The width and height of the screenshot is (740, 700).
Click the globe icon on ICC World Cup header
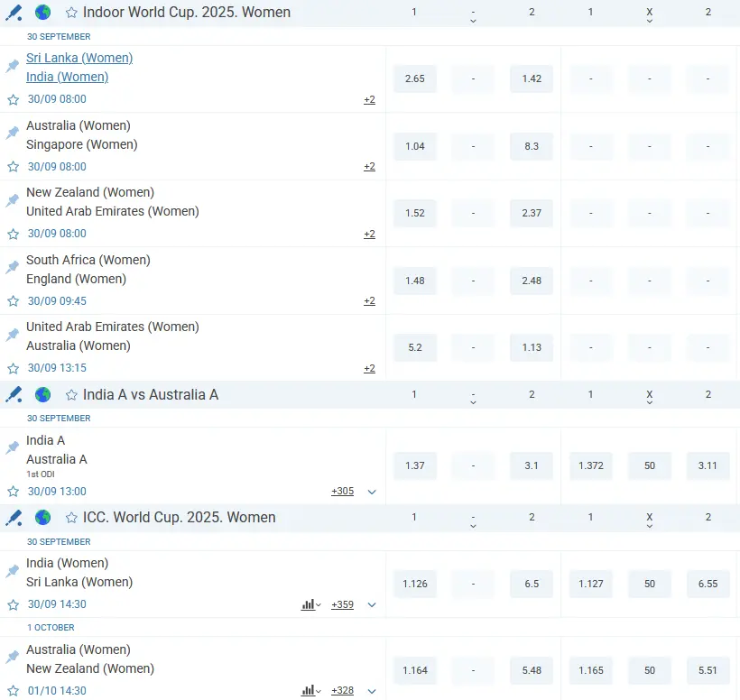click(41, 518)
